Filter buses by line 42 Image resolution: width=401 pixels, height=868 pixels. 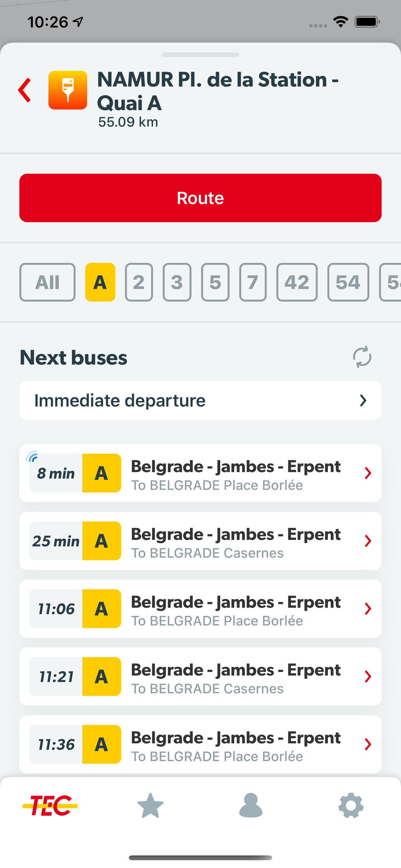296,282
